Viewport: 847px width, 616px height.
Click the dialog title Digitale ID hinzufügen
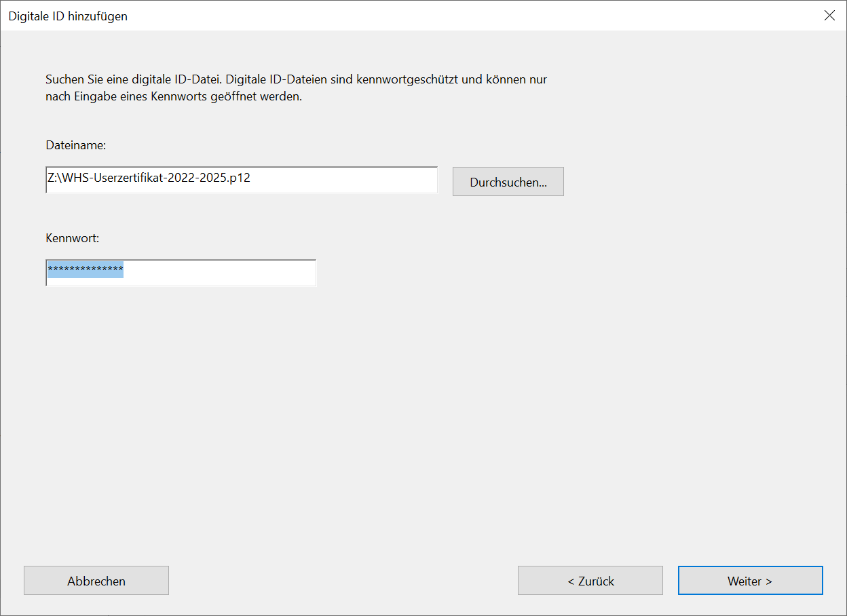(x=68, y=16)
